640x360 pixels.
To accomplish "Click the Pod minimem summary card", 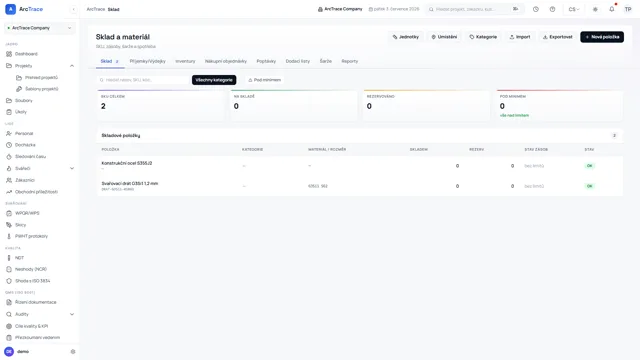I will pos(560,106).
